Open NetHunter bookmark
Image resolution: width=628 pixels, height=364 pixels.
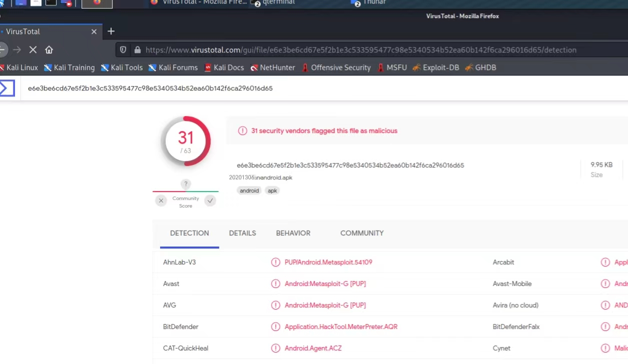click(x=273, y=67)
